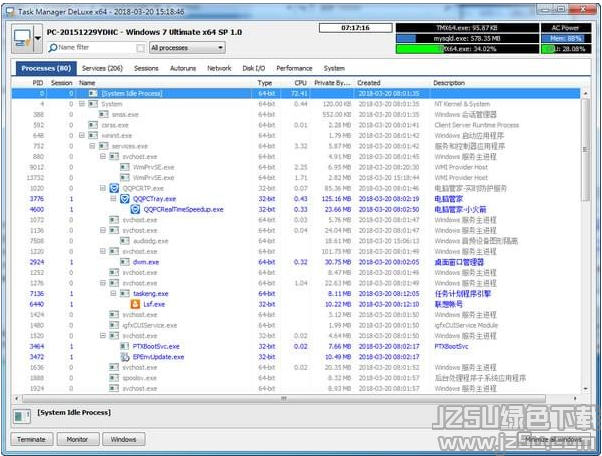Viewport: 602px width, 456px height.
Task: Click the bottom panel process icon
Action: point(22,416)
